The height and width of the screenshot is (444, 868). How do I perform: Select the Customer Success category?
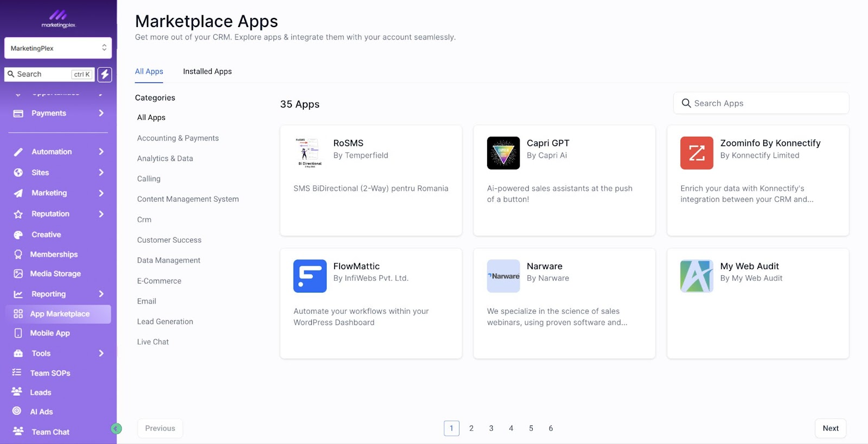[169, 240]
